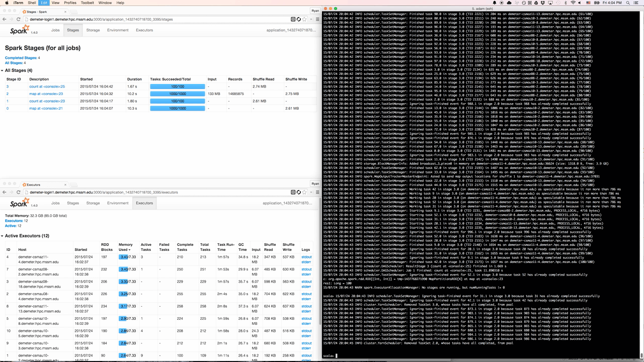Viewport: 644px width, 362px height.
Task: Click the 3.25/7.33 memory bar
Action: tap(127, 294)
